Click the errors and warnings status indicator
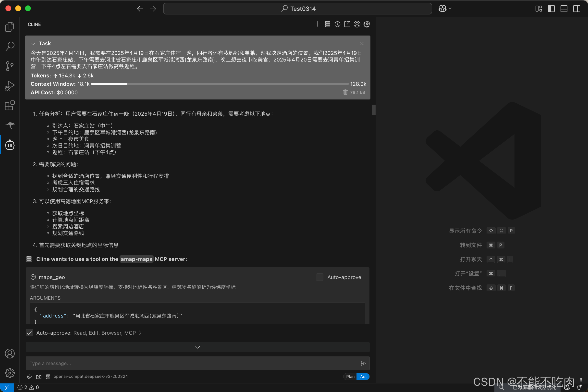The width and height of the screenshot is (588, 392). pyautogui.click(x=28, y=387)
